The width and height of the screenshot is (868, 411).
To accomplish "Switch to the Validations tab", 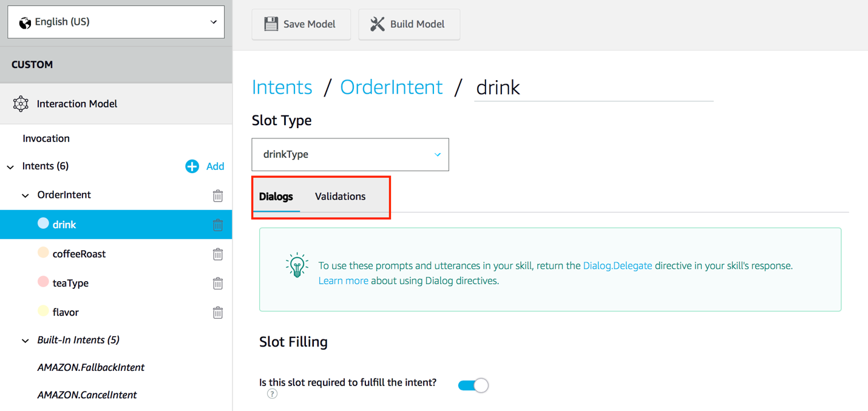I will click(340, 197).
